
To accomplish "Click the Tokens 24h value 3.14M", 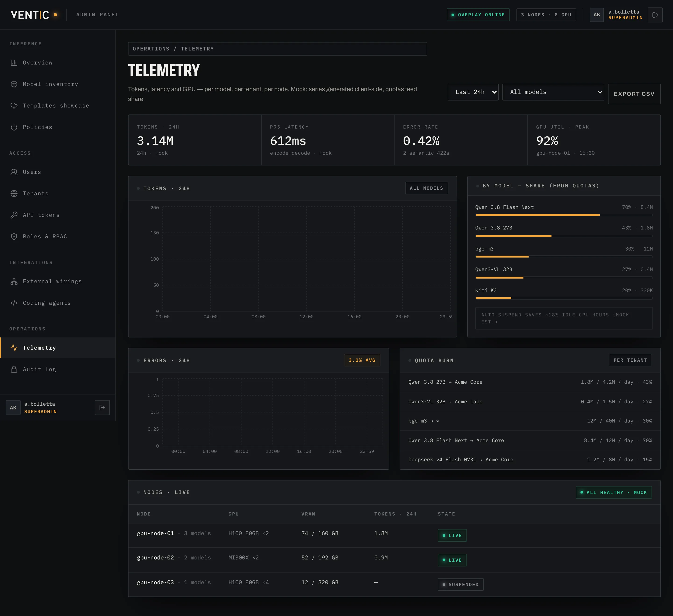I will click(x=155, y=141).
